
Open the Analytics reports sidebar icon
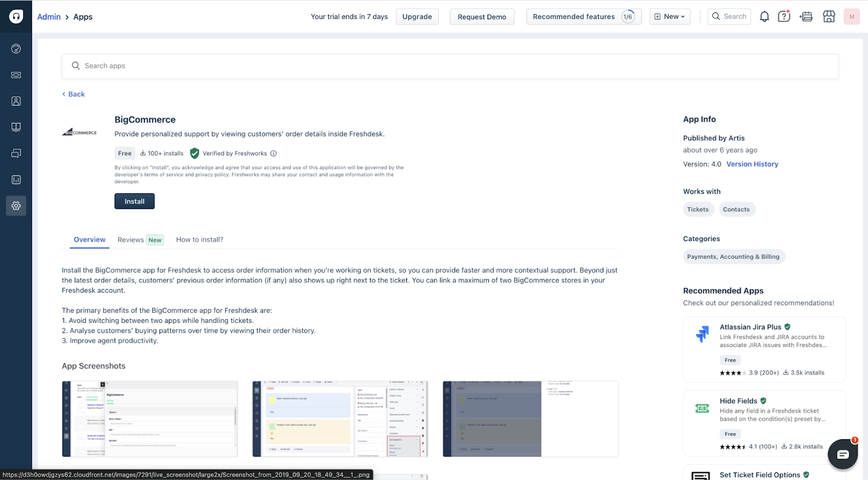(x=16, y=179)
